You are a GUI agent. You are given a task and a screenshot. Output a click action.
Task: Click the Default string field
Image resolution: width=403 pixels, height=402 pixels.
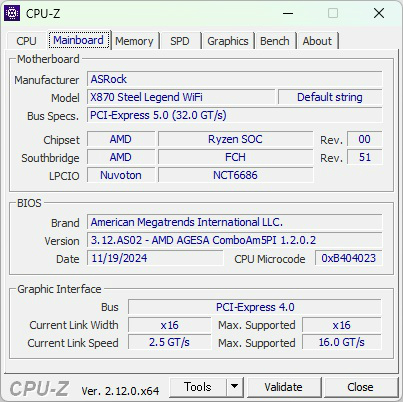click(330, 97)
